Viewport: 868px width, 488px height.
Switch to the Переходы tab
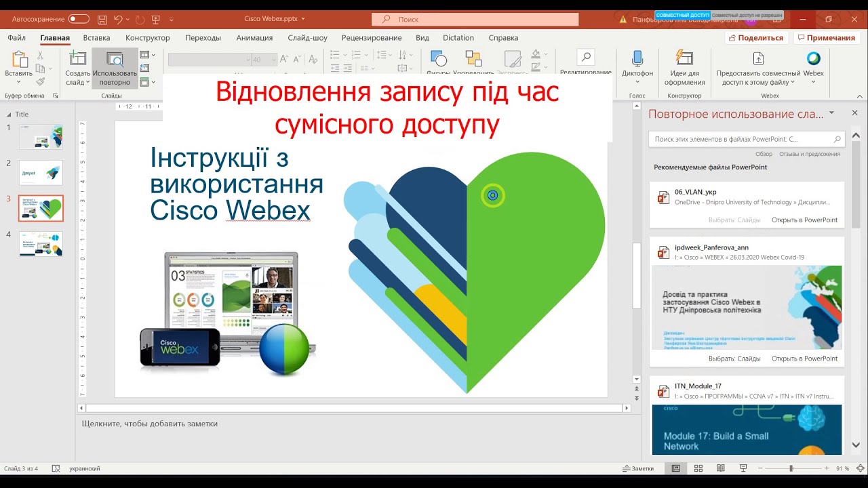click(x=203, y=38)
